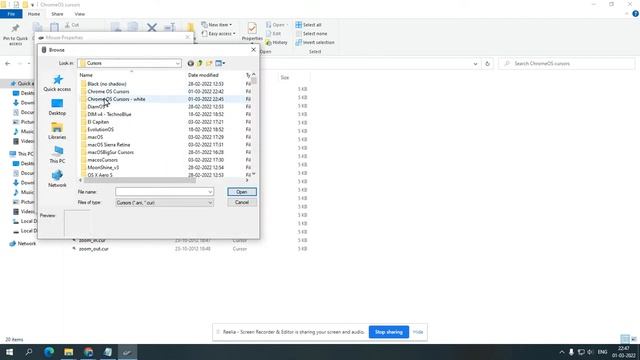Viewport: 640px width, 360px height.
Task: Create a new folder in Browse dialog
Action: [x=209, y=63]
